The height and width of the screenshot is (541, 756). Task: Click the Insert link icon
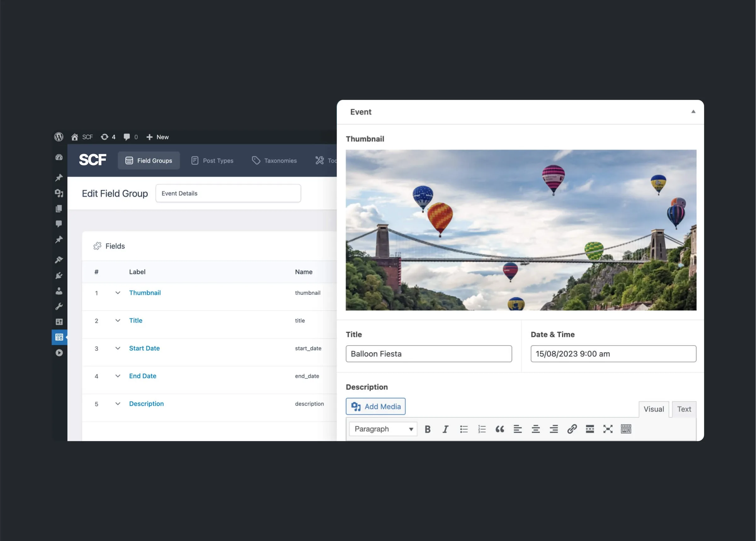pyautogui.click(x=572, y=429)
